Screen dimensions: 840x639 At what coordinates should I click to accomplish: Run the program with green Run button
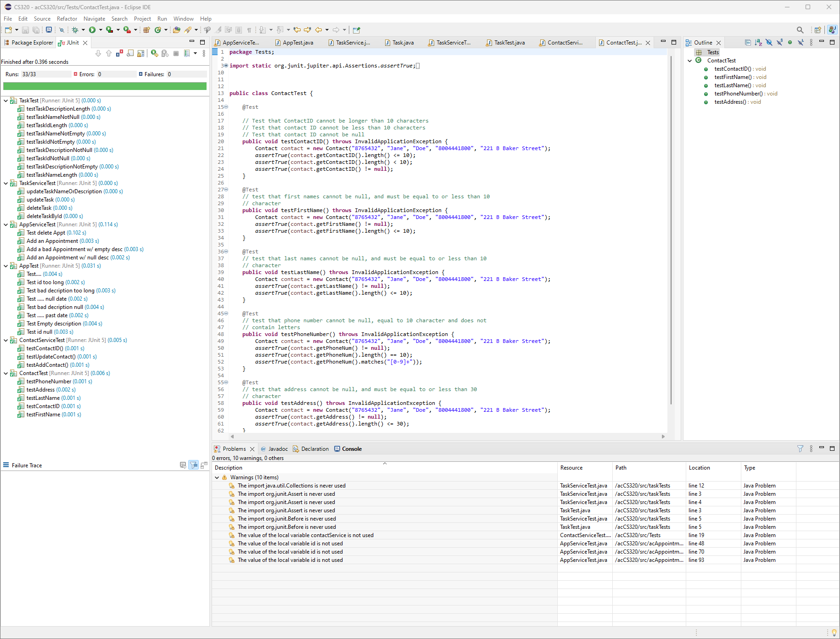click(x=92, y=30)
